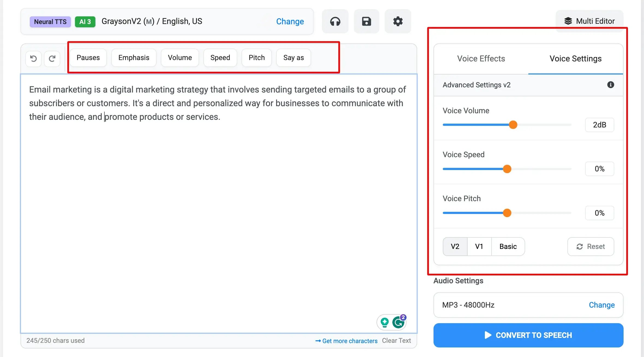Click the green lightbulb suggestion icon

click(x=385, y=322)
